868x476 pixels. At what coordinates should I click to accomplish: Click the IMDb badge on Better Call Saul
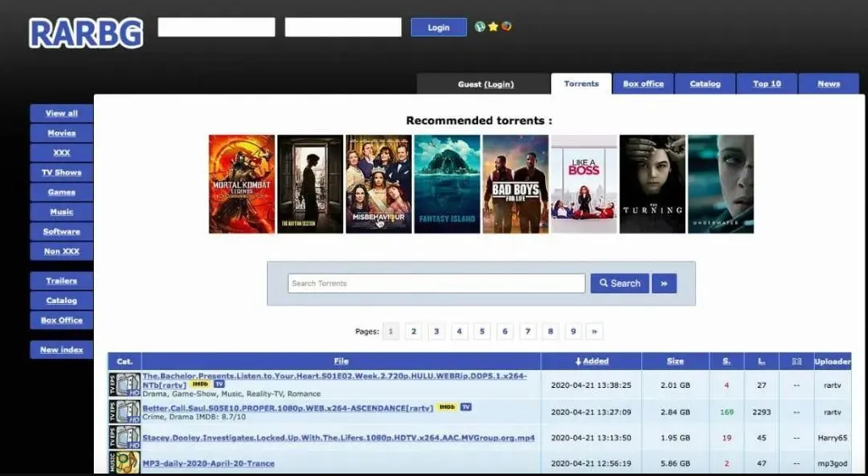coord(447,407)
